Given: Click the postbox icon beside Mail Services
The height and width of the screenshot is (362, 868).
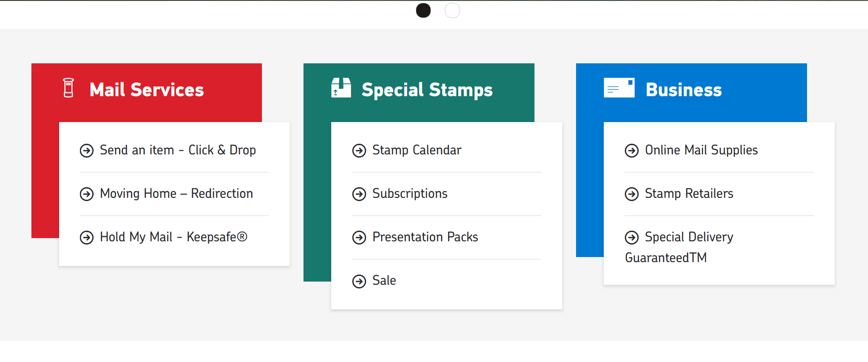Looking at the screenshot, I should pyautogui.click(x=68, y=88).
